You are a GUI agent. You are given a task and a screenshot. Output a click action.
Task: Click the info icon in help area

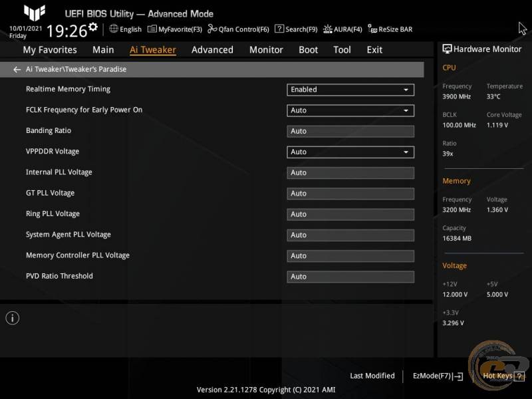point(13,319)
